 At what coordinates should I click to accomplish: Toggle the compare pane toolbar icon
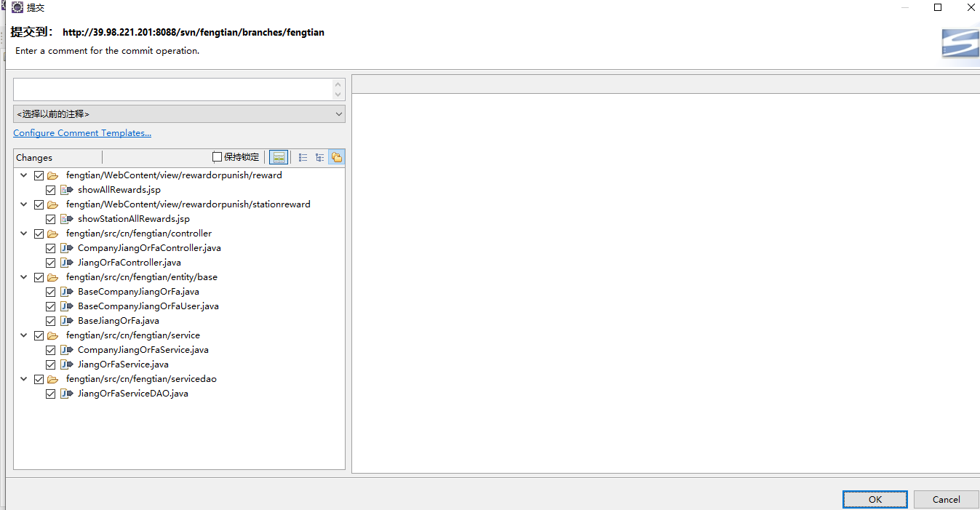click(x=278, y=157)
